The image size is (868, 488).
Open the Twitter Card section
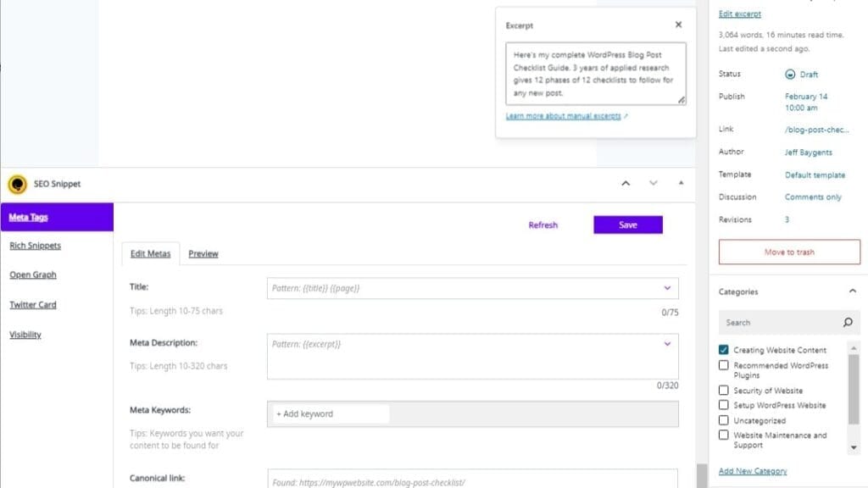tap(32, 304)
